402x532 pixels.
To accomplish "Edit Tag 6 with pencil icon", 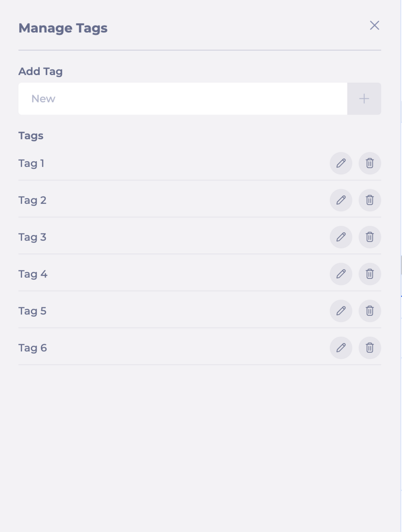I will 341,348.
